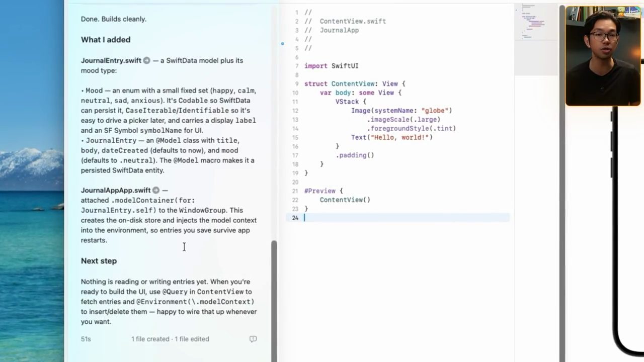Click "ContentView()" inside the Preview block
This screenshot has height=362, width=644.
pyautogui.click(x=345, y=200)
